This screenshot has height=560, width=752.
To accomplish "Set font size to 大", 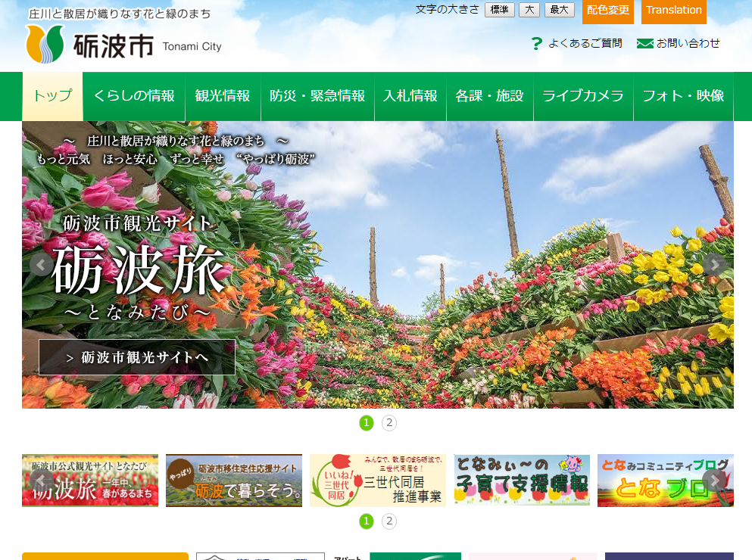I will pyautogui.click(x=529, y=10).
